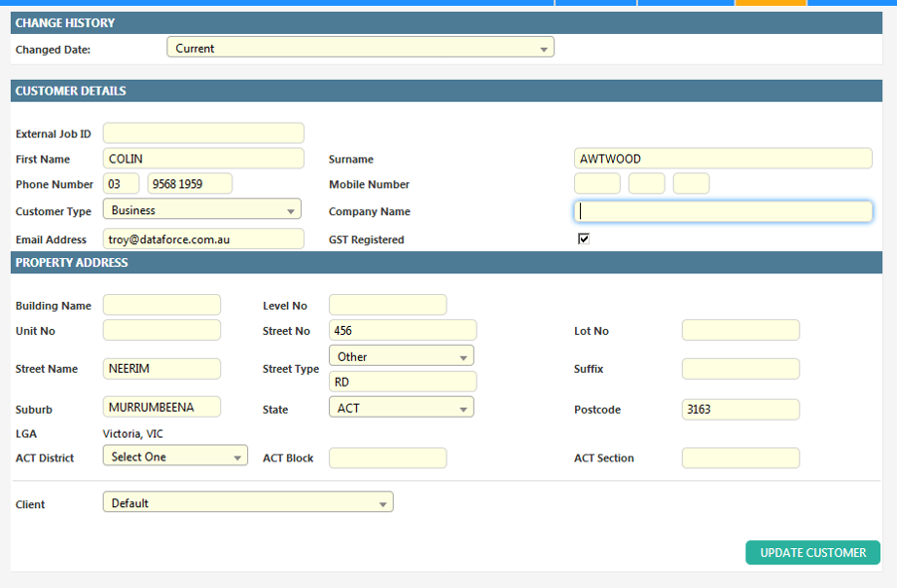Screen dimensions: 897x588
Task: Focus the Email Address field
Action: 203,239
